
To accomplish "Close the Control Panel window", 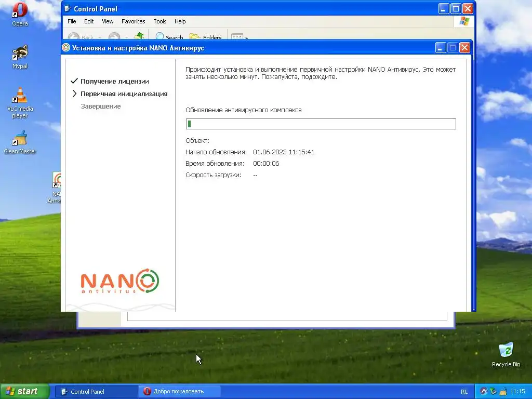I will pos(468,8).
